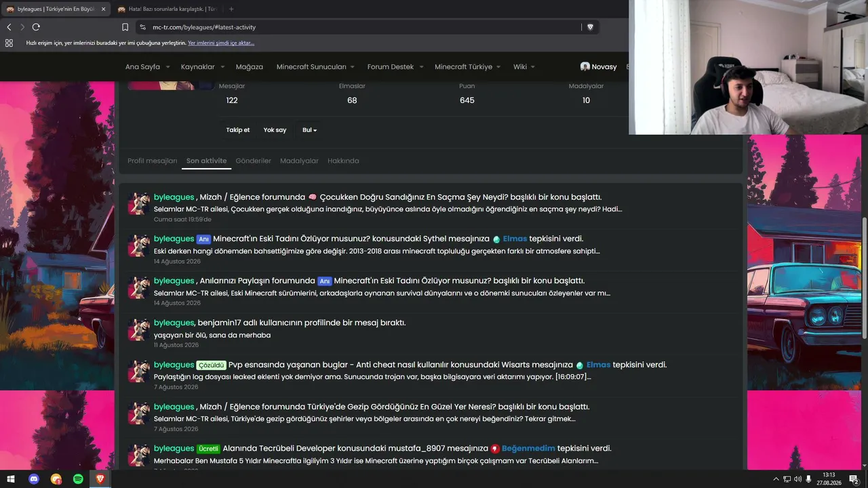Open the Windows Start menu
The width and height of the screenshot is (868, 488).
pos(11,479)
